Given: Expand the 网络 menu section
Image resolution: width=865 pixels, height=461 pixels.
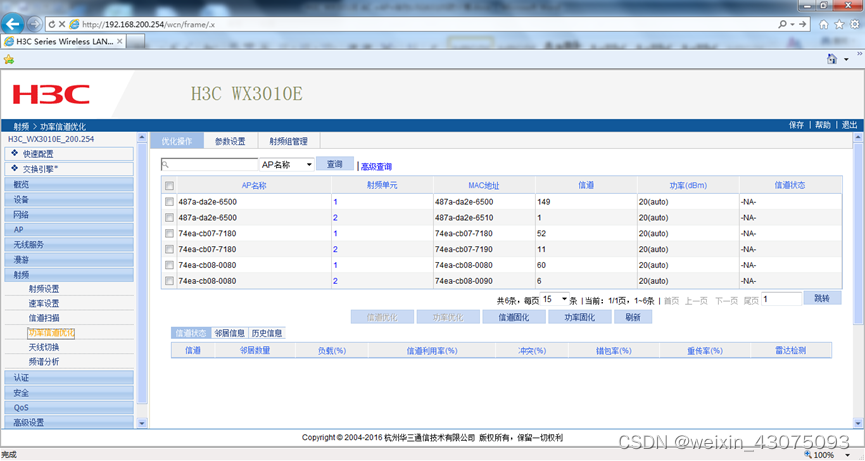Looking at the screenshot, I should [69, 215].
